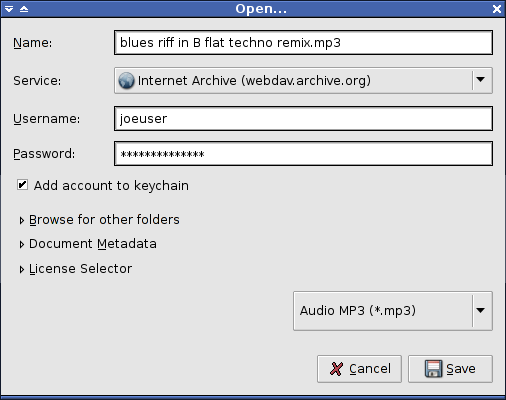
Task: Uncheck Add account to keychain
Action: pos(22,185)
